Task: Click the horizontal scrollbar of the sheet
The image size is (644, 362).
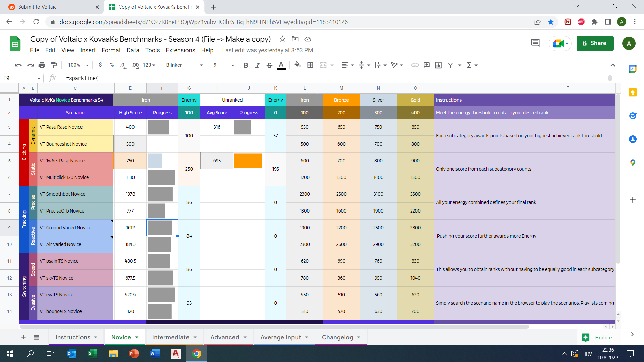Action: [274, 327]
